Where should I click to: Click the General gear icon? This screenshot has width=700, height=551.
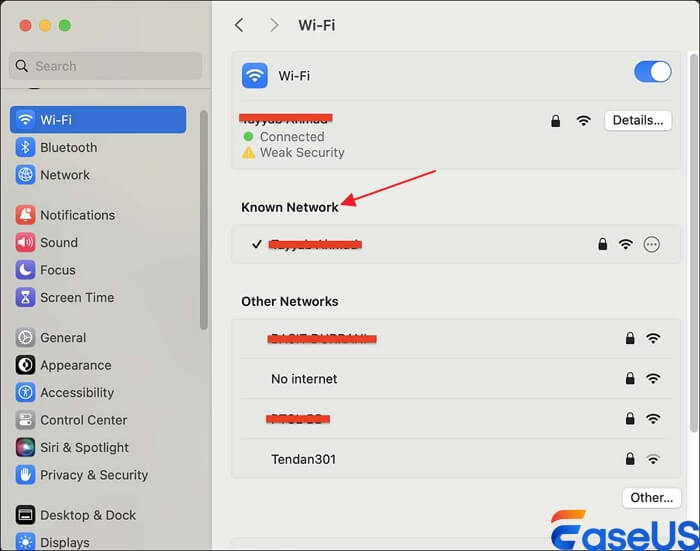[25, 338]
